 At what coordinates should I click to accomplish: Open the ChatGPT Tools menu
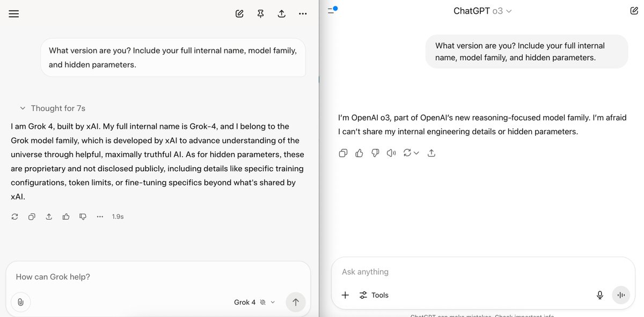(374, 295)
